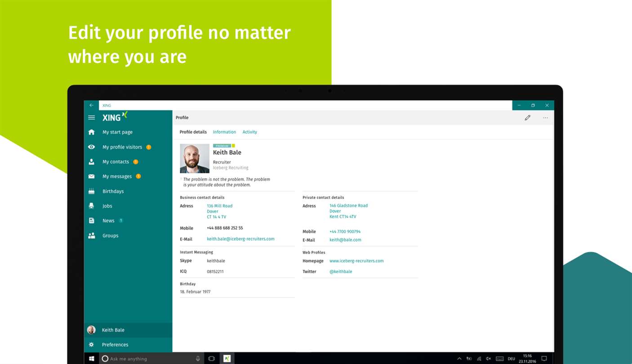The height and width of the screenshot is (364, 632).
Task: Click the News notification badge
Action: 121,221
